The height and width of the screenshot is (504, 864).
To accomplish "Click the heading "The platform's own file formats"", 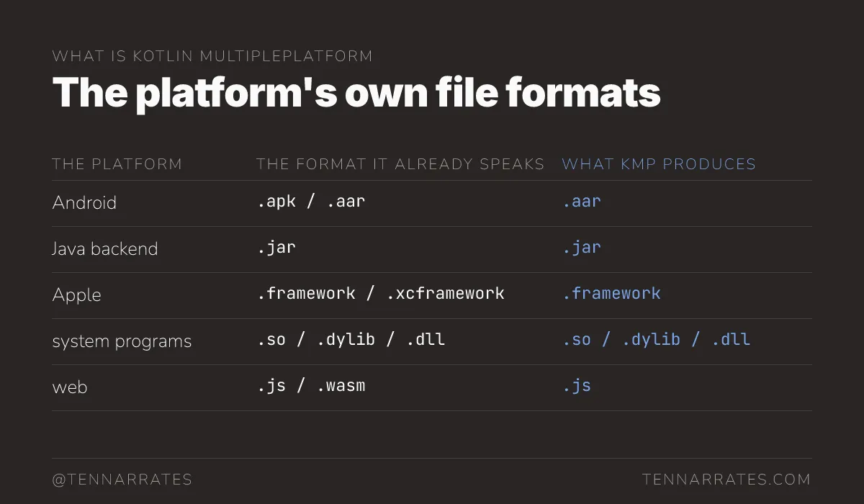I will pos(356,92).
